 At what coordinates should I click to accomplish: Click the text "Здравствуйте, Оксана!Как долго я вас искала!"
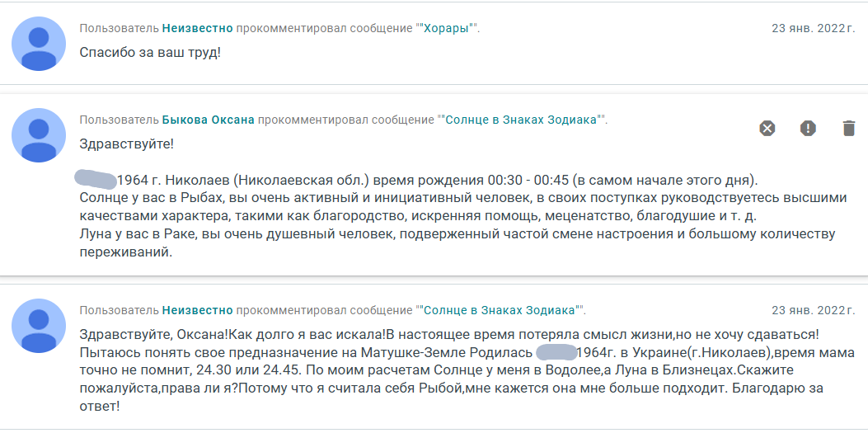pos(232,335)
